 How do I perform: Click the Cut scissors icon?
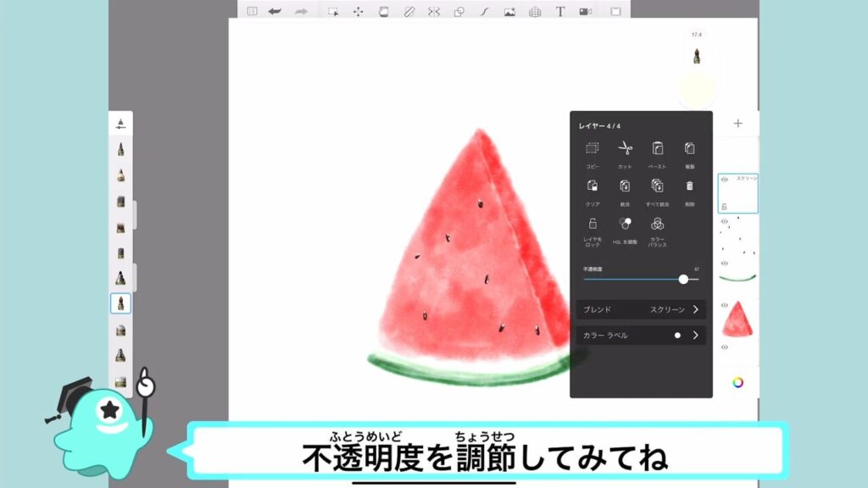[625, 149]
